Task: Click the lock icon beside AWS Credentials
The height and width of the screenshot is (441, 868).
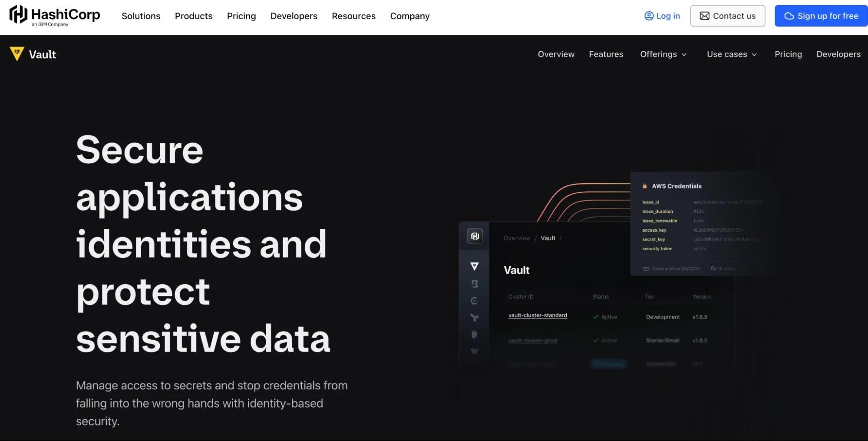Action: [644, 186]
